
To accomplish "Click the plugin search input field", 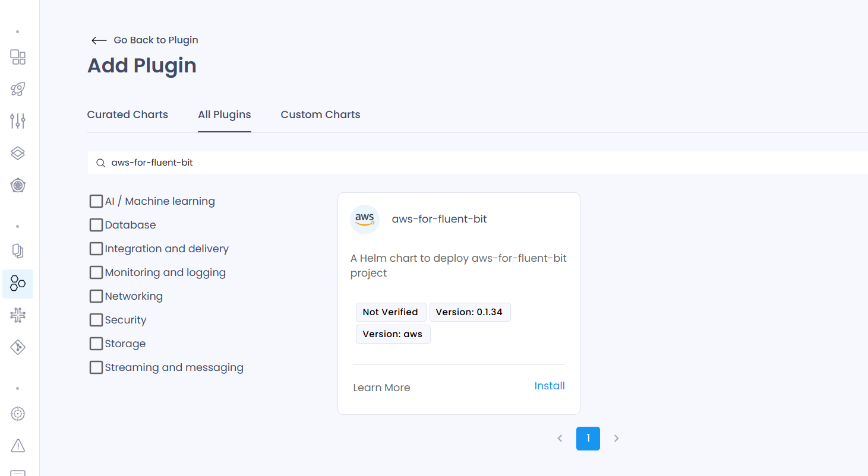I will point(478,163).
